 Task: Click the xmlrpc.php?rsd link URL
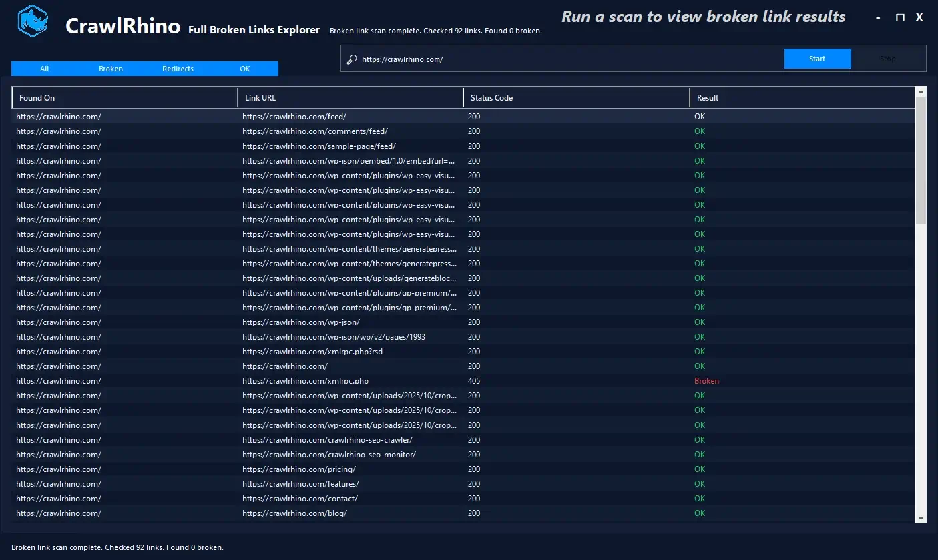point(312,352)
